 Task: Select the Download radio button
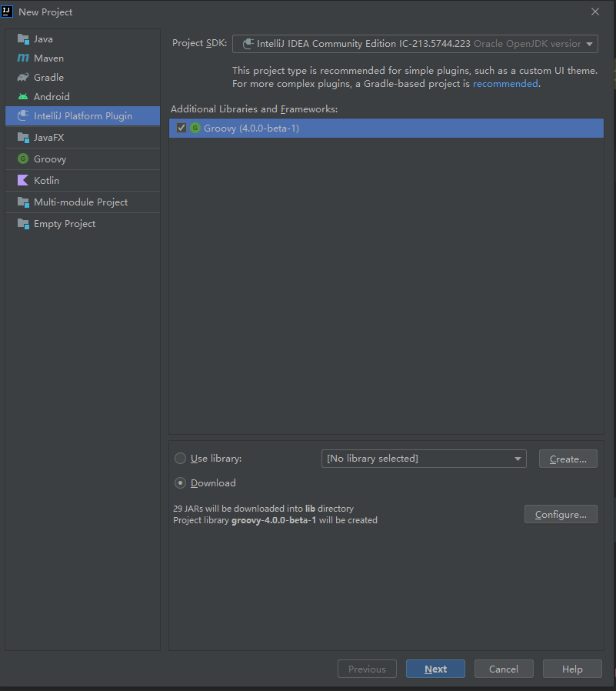(180, 483)
